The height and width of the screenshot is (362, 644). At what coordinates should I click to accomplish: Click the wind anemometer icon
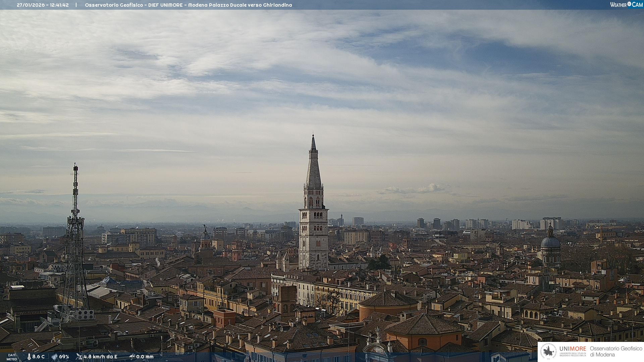point(79,357)
